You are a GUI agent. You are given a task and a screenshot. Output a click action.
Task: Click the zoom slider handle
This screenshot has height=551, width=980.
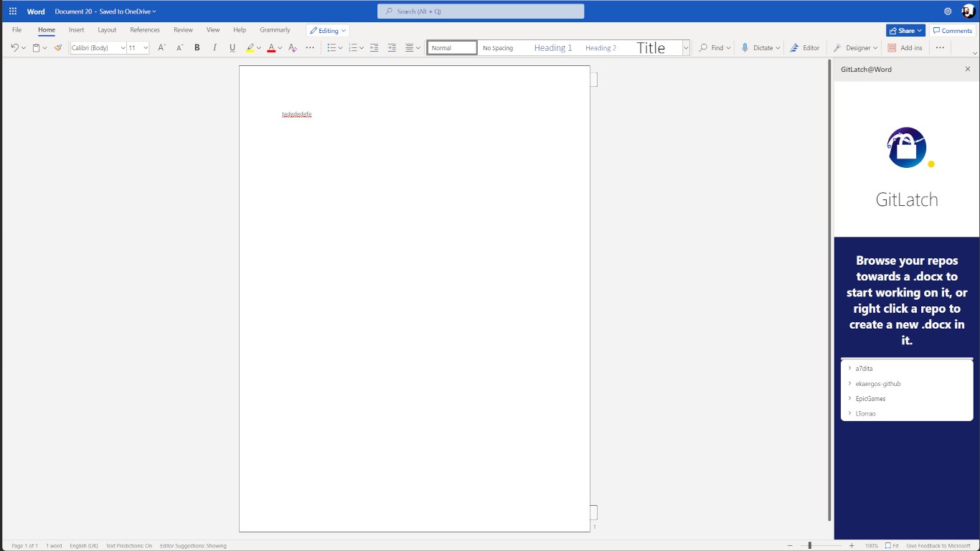click(810, 546)
